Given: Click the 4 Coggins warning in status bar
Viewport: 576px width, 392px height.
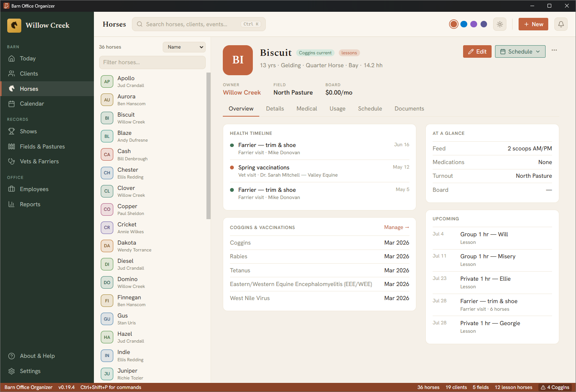Looking at the screenshot, I should [555, 387].
